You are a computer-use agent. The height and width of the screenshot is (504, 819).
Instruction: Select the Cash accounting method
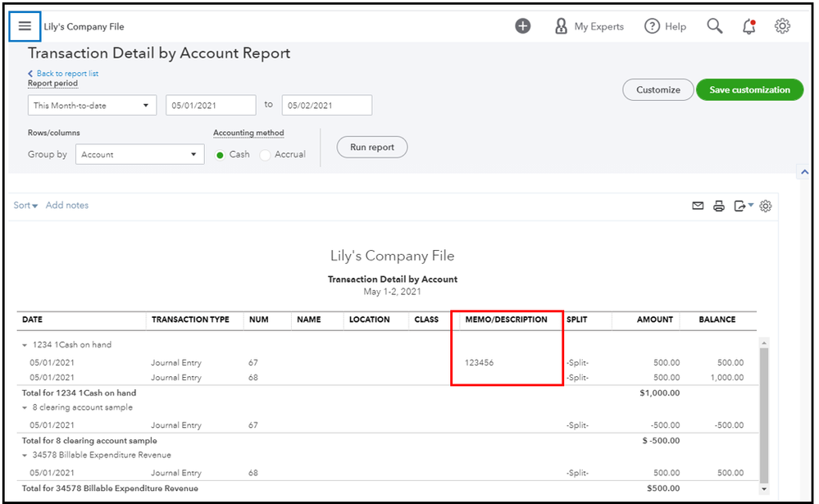point(220,155)
